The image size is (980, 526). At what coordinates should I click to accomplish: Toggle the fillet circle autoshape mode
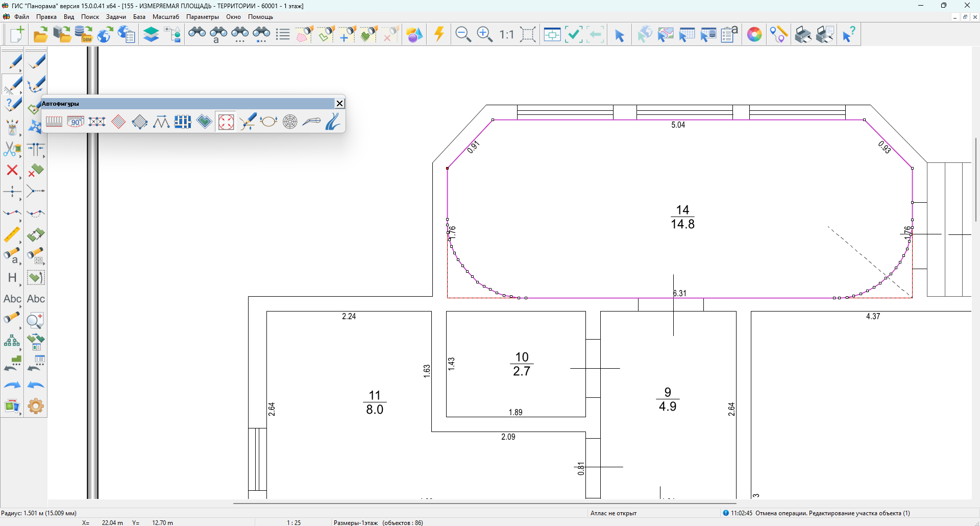point(226,122)
